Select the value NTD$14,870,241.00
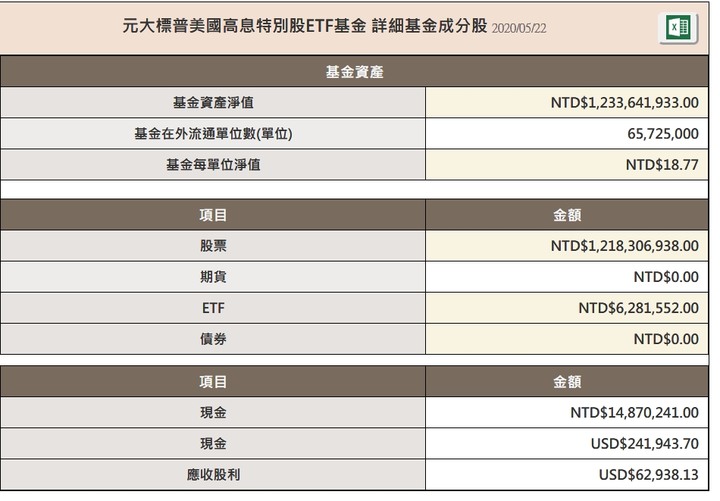The image size is (720, 501). click(635, 412)
